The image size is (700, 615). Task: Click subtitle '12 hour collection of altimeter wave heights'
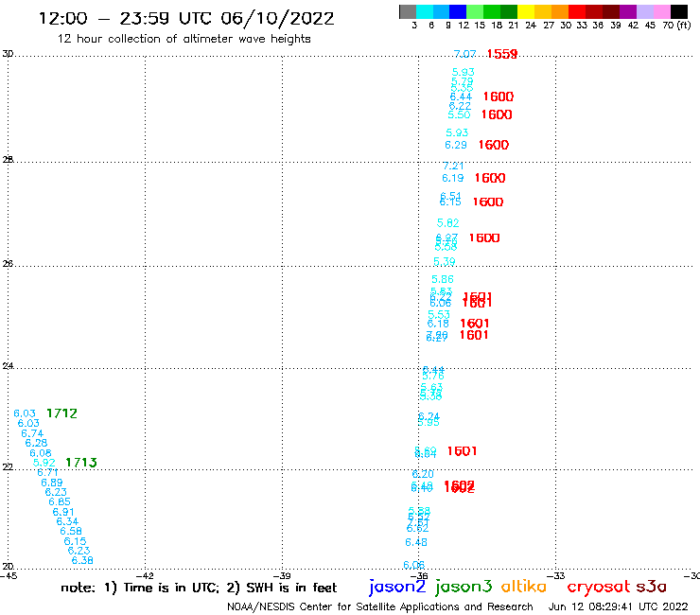pos(184,39)
